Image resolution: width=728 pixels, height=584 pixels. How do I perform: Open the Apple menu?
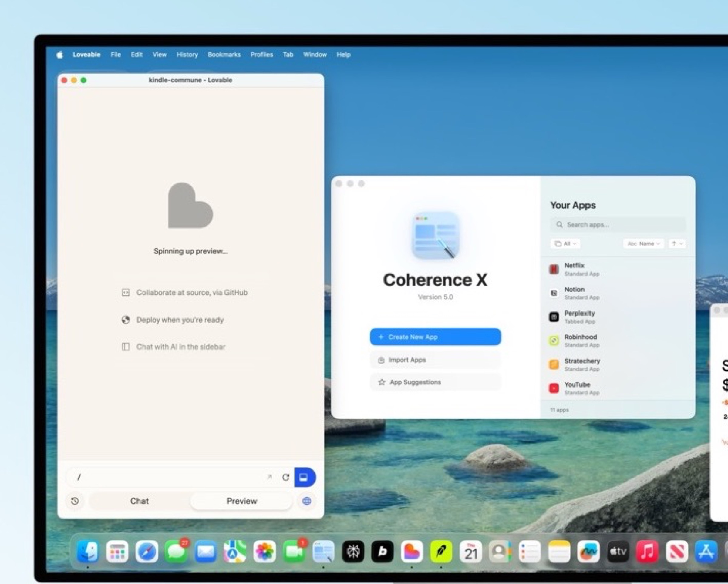click(60, 55)
